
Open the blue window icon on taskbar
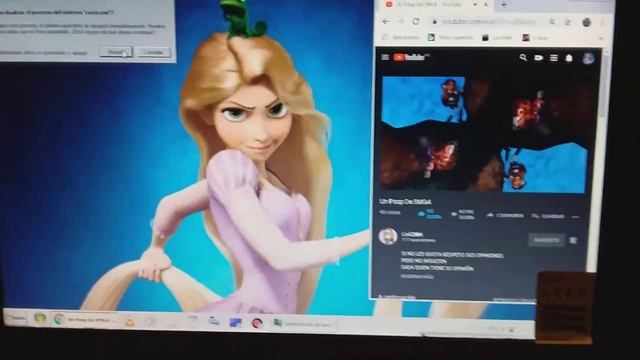(235, 322)
